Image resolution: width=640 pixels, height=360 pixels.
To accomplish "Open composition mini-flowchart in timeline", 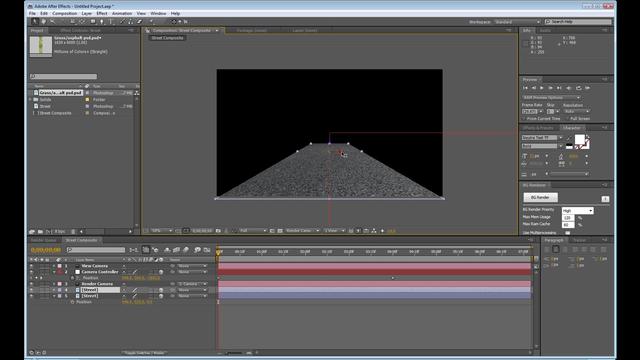I will pyautogui.click(x=133, y=250).
